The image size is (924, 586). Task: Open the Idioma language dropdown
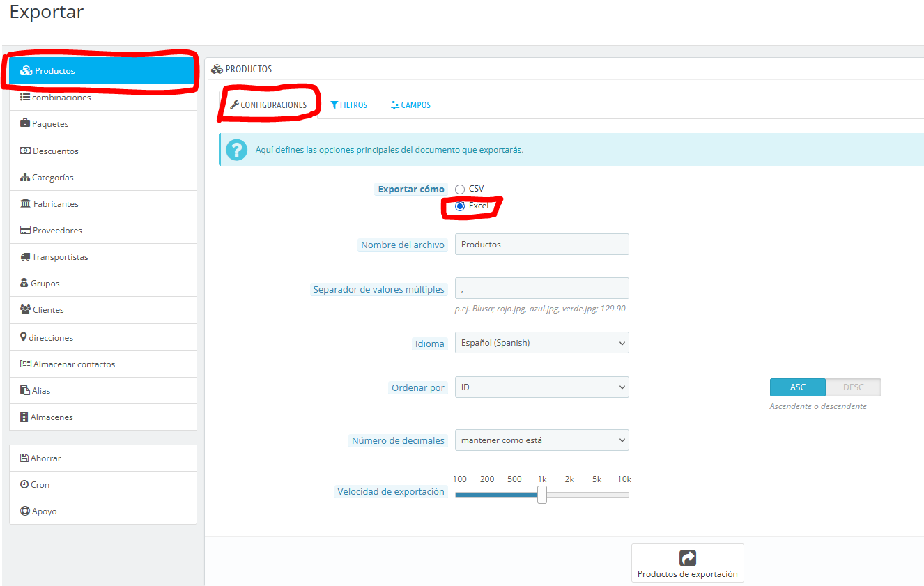pyautogui.click(x=541, y=343)
